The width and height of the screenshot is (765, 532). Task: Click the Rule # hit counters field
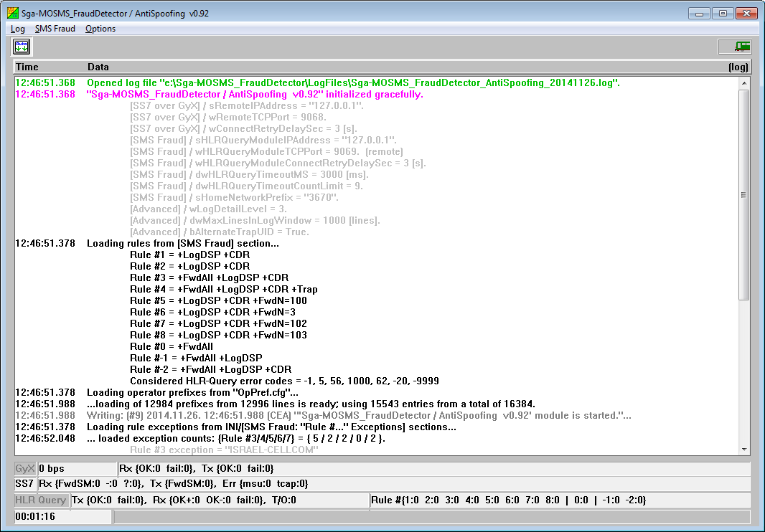(x=560, y=500)
